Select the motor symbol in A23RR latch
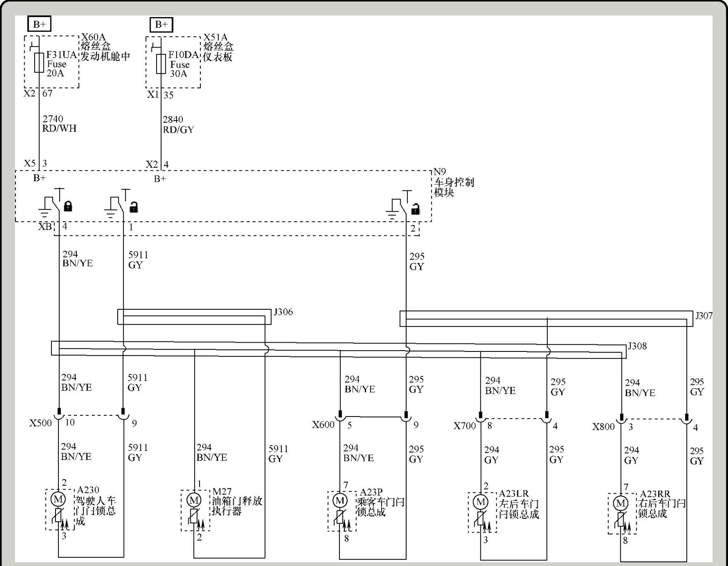Image resolution: width=728 pixels, height=566 pixels. pos(621,503)
